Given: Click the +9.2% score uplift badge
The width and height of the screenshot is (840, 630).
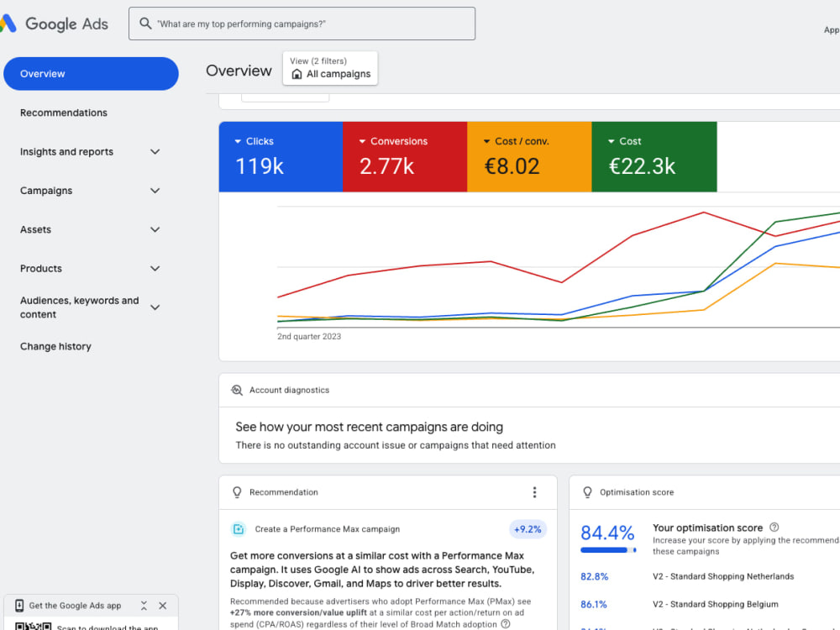Looking at the screenshot, I should coord(528,529).
